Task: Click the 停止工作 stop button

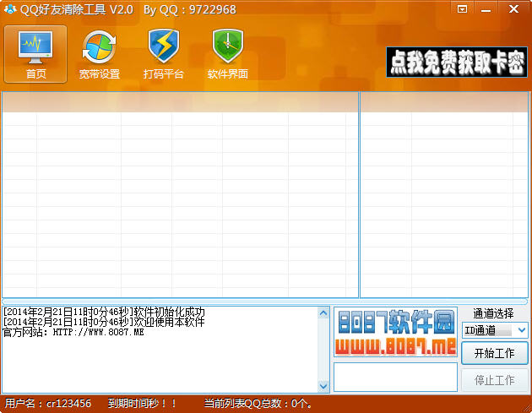Action: click(494, 380)
